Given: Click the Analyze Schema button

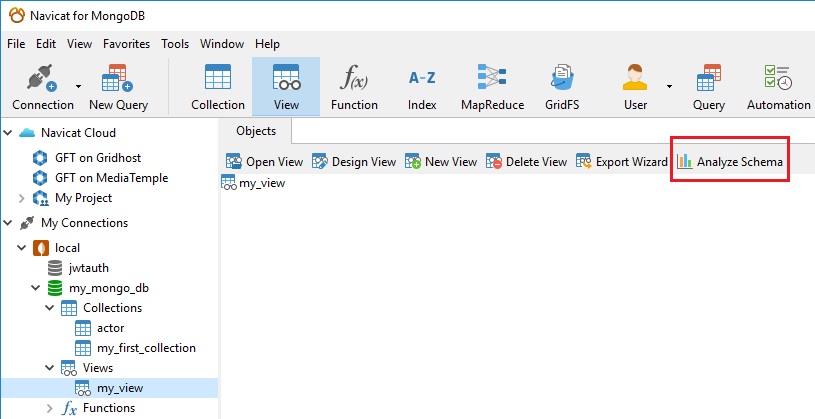Looking at the screenshot, I should [x=729, y=162].
